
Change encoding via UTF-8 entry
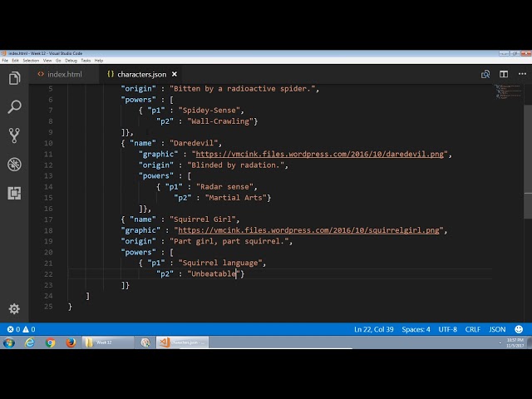pos(447,329)
